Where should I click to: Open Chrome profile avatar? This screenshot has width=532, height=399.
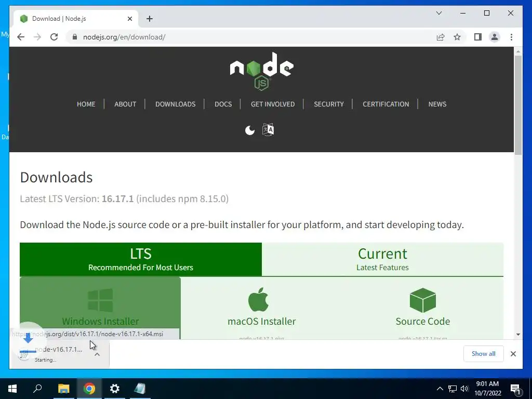[x=495, y=37]
